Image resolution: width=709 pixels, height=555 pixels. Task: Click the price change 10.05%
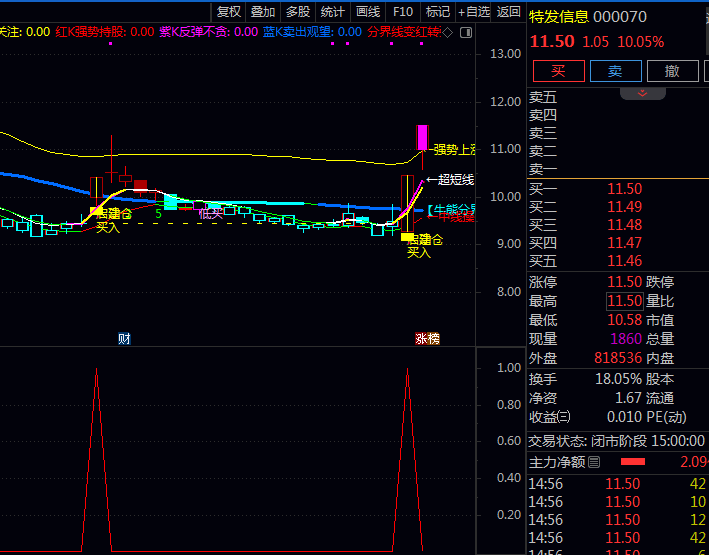click(x=641, y=42)
